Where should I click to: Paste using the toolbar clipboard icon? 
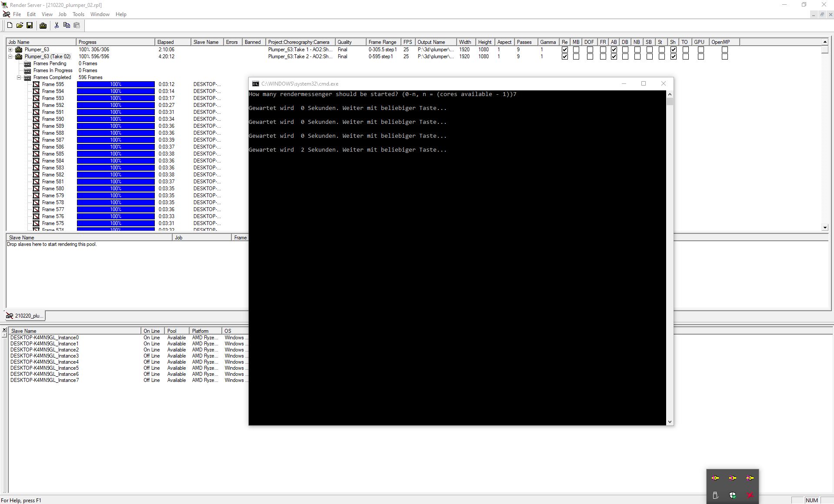click(77, 26)
